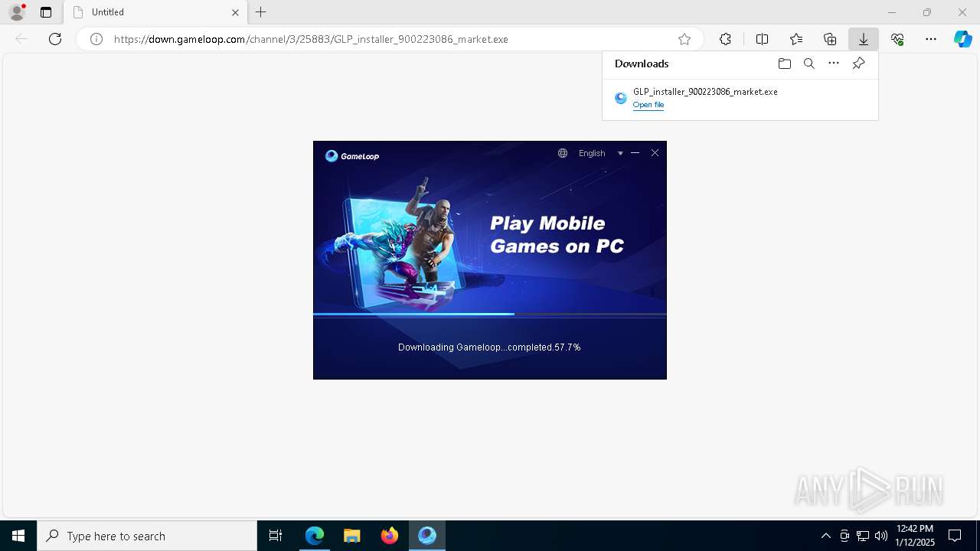View site information icon in address bar

(x=96, y=39)
